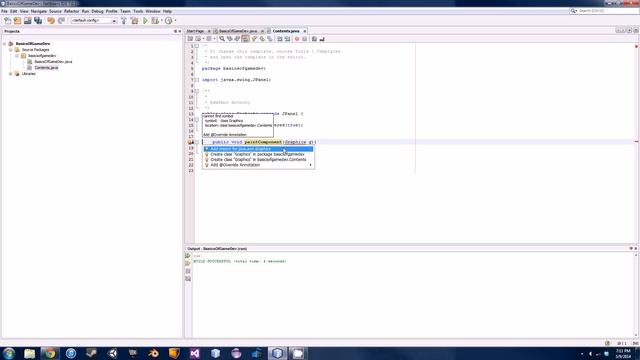Click the Save All toolbar icon
640x360 pixels.
click(x=38, y=20)
